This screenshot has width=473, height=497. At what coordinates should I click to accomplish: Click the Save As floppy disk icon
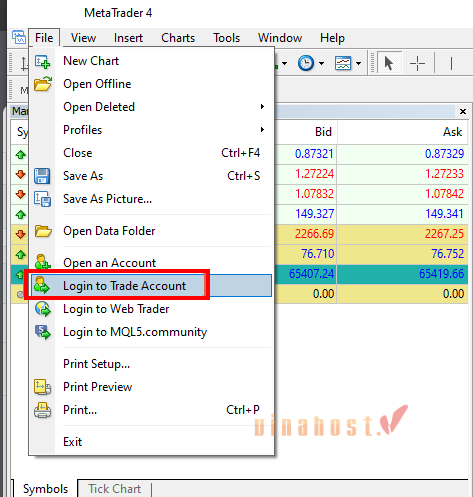[42, 176]
